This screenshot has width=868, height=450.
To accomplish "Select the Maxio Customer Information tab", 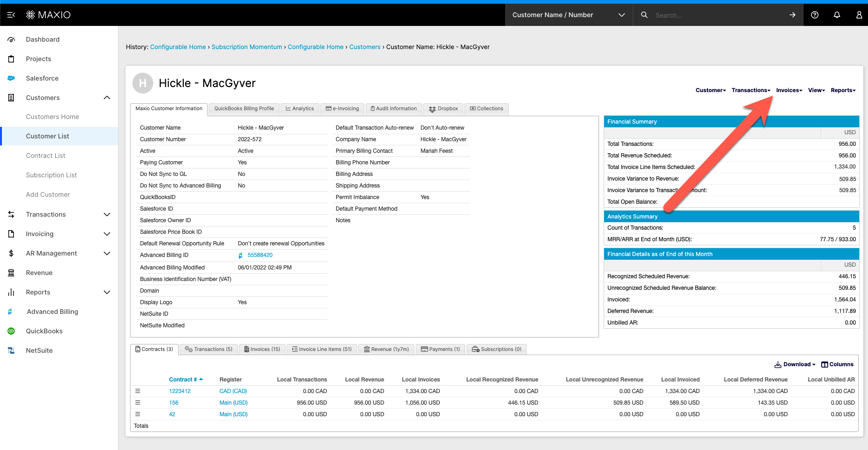I will (x=169, y=109).
